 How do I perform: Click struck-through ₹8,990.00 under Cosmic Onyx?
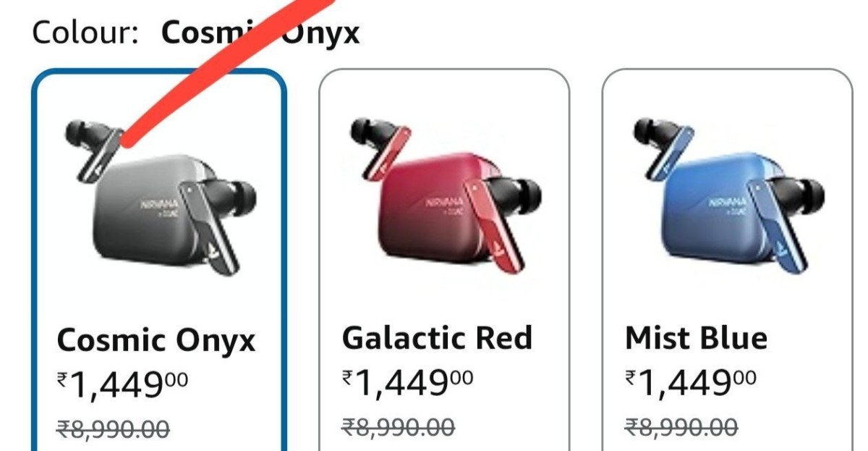pos(113,429)
